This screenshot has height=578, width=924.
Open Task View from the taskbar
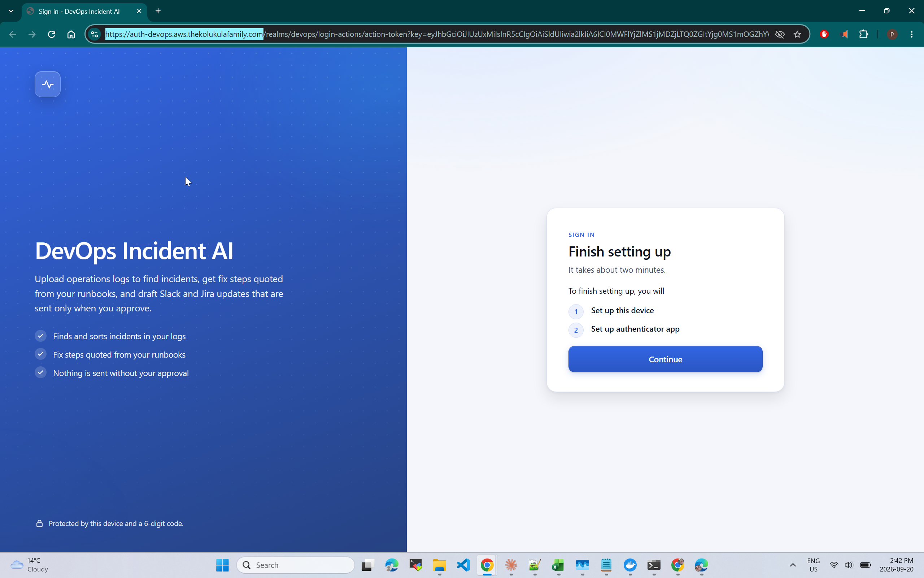pos(367,565)
